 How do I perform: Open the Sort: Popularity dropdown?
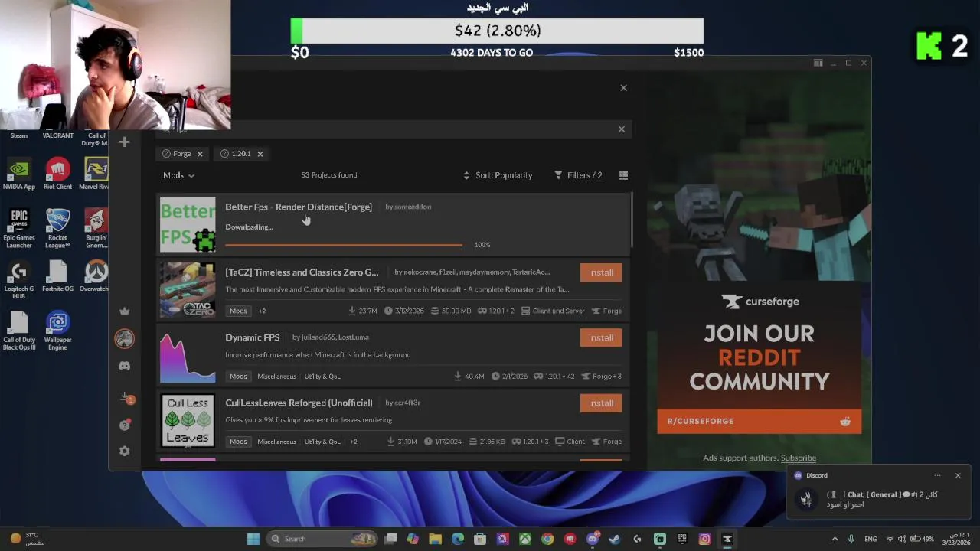(x=498, y=175)
